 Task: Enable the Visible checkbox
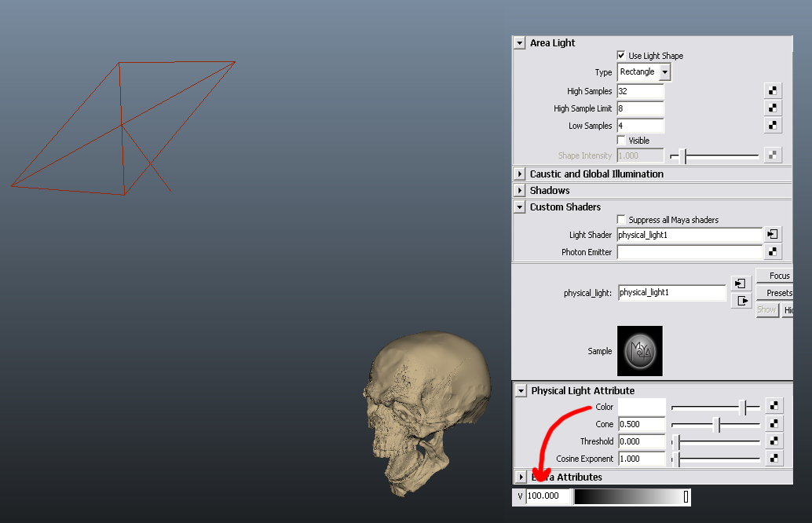tap(621, 140)
